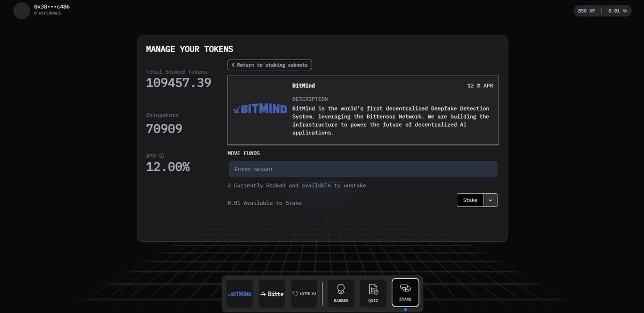
Task: Expand the Stake action dropdown arrow
Action: pyautogui.click(x=491, y=200)
